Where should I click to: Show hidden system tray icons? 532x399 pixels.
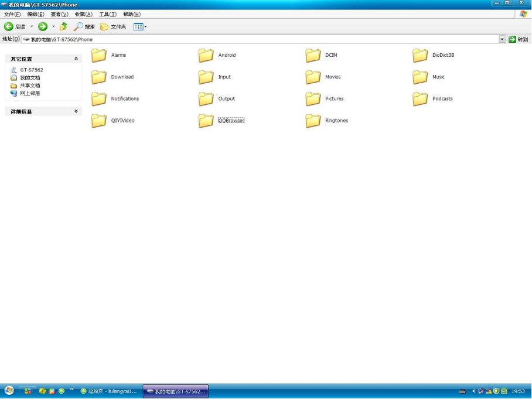pos(473,391)
